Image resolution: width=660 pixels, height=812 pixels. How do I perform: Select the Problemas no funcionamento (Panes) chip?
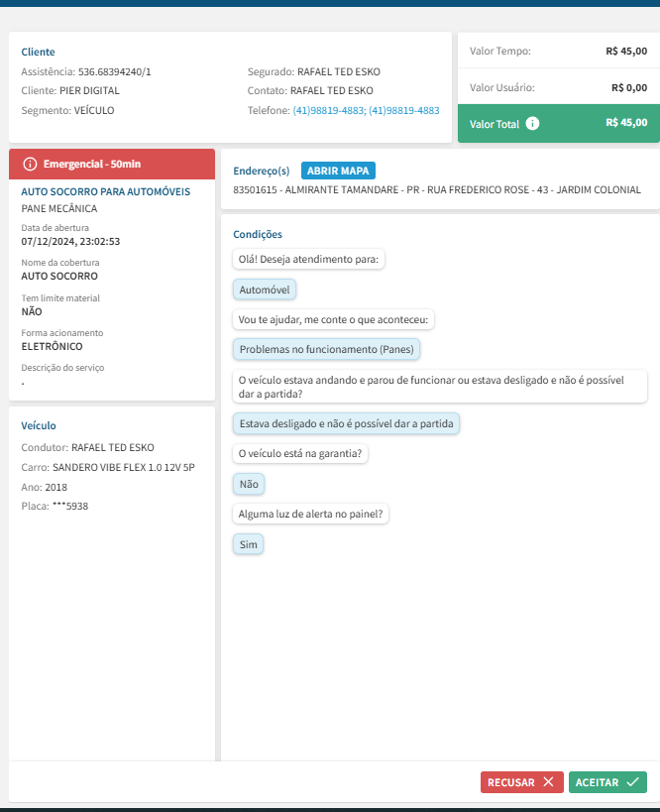[x=326, y=349]
